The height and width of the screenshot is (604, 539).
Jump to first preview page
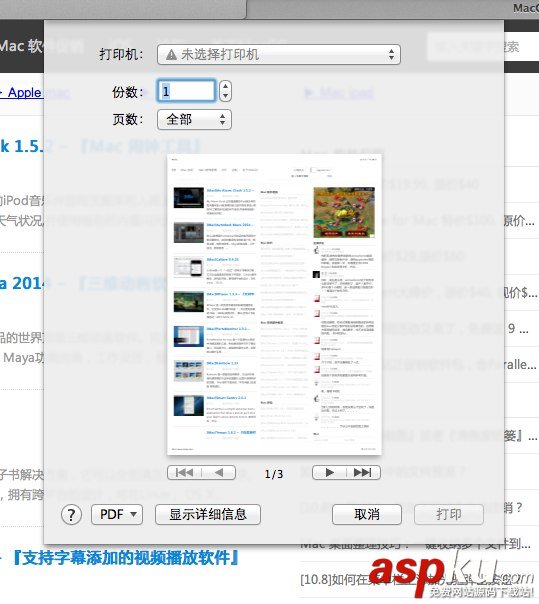[184, 472]
